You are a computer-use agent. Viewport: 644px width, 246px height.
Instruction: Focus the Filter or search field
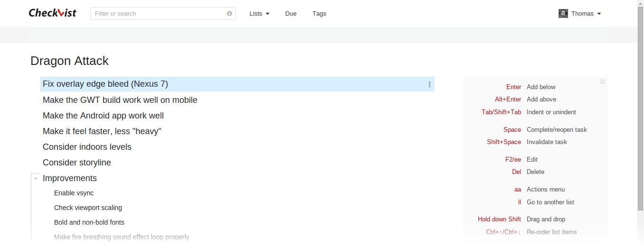click(x=163, y=14)
